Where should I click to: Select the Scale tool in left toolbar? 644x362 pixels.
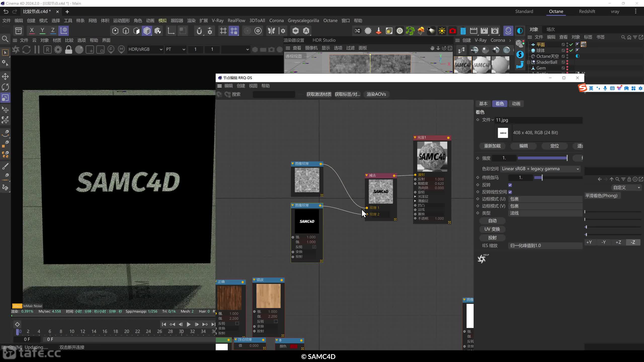(x=5, y=98)
